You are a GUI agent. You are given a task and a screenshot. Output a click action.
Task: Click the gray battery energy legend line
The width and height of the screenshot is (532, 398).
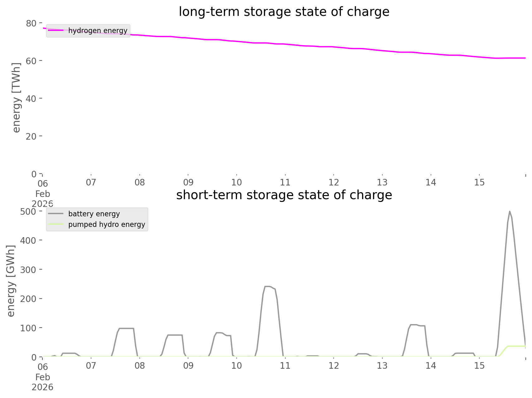coord(56,214)
